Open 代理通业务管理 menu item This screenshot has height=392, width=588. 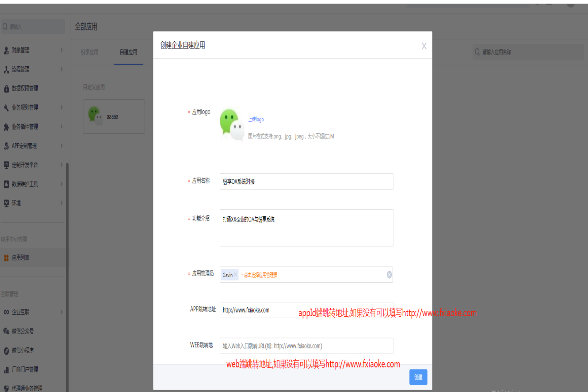(x=33, y=388)
